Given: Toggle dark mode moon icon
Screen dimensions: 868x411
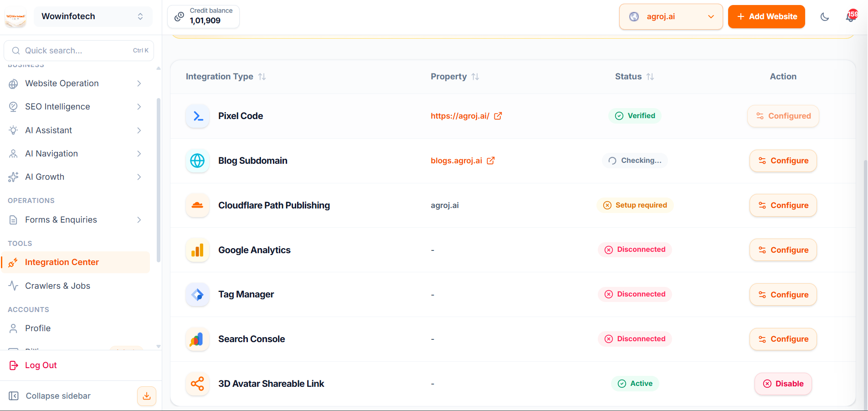Looking at the screenshot, I should point(824,17).
